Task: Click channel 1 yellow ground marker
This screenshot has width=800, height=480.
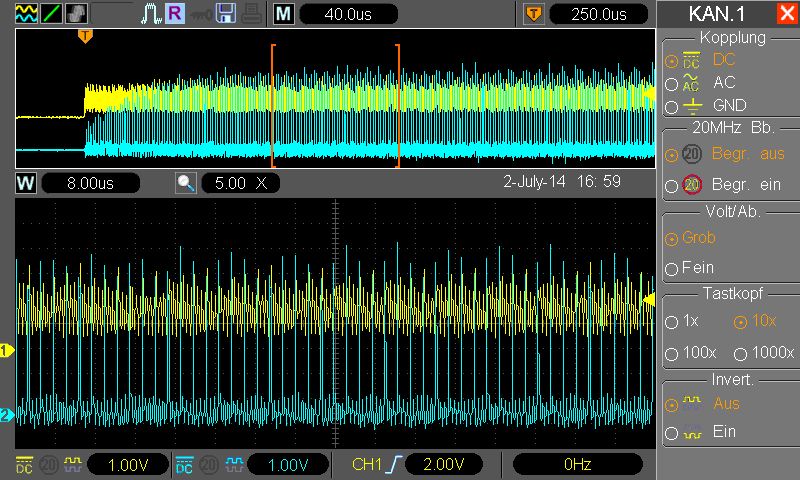Action: pos(6,350)
